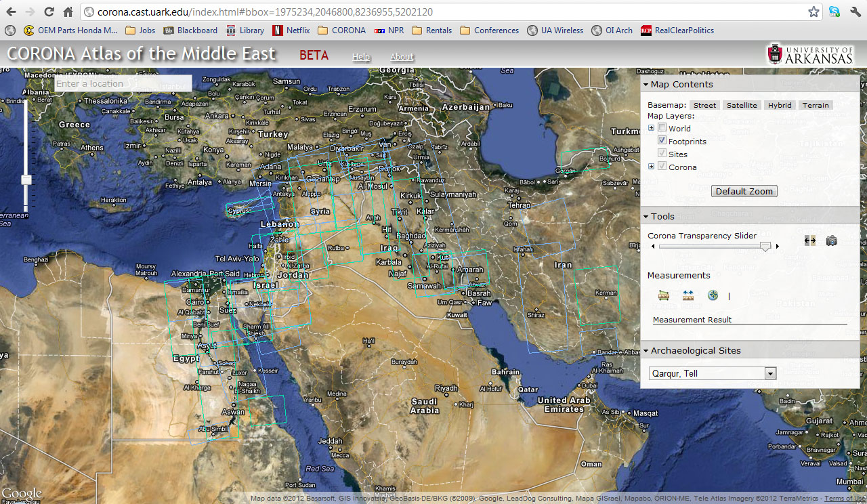Select the location coordinates globe icon
Viewport: 867px width, 504px height.
coord(713,295)
